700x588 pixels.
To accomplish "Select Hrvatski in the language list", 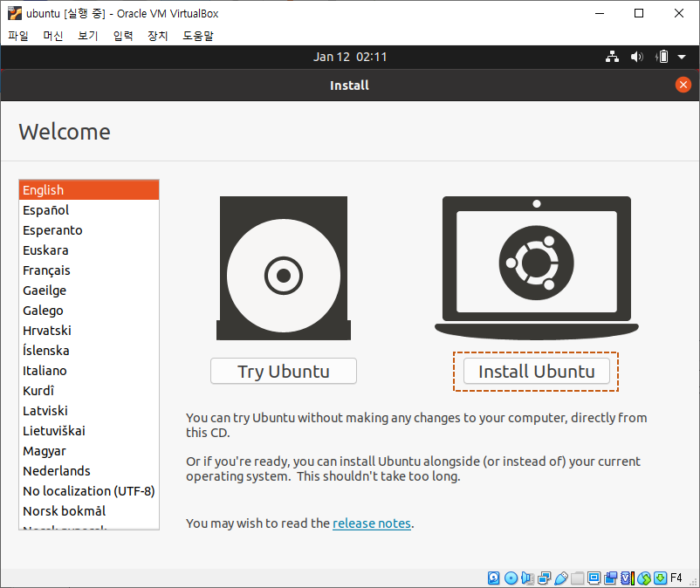I will click(x=89, y=331).
